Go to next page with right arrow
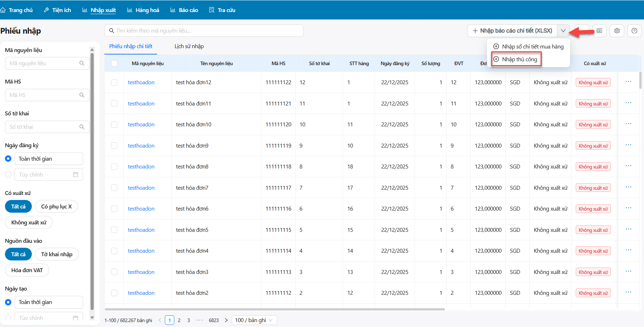 point(226,320)
